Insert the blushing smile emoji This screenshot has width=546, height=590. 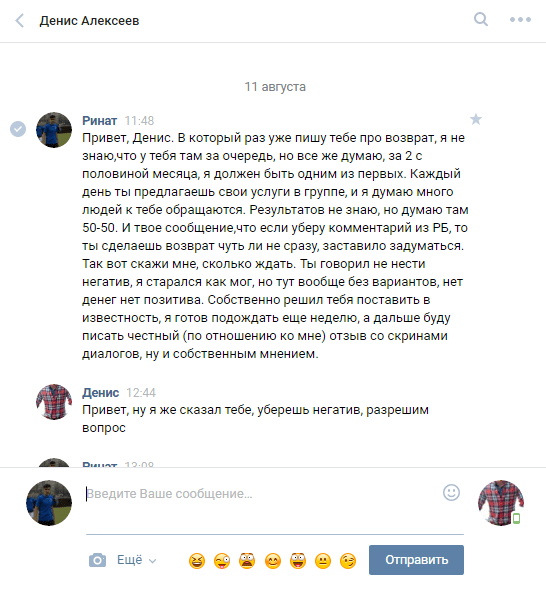coord(273,561)
